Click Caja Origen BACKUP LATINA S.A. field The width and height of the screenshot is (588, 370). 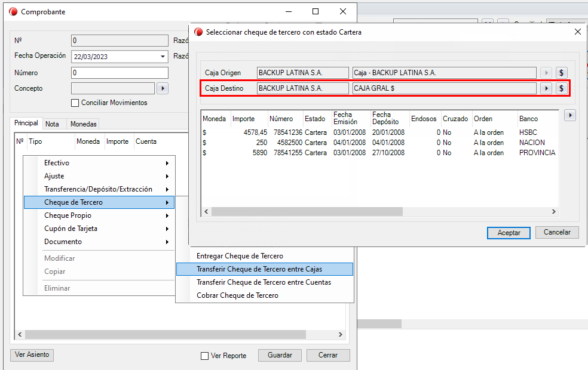point(302,73)
